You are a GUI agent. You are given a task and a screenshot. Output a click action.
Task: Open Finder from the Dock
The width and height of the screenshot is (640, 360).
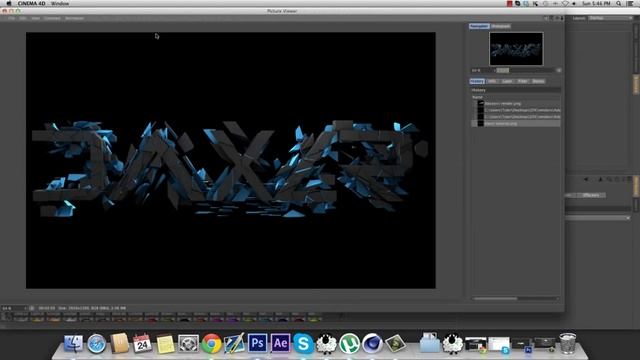click(73, 344)
